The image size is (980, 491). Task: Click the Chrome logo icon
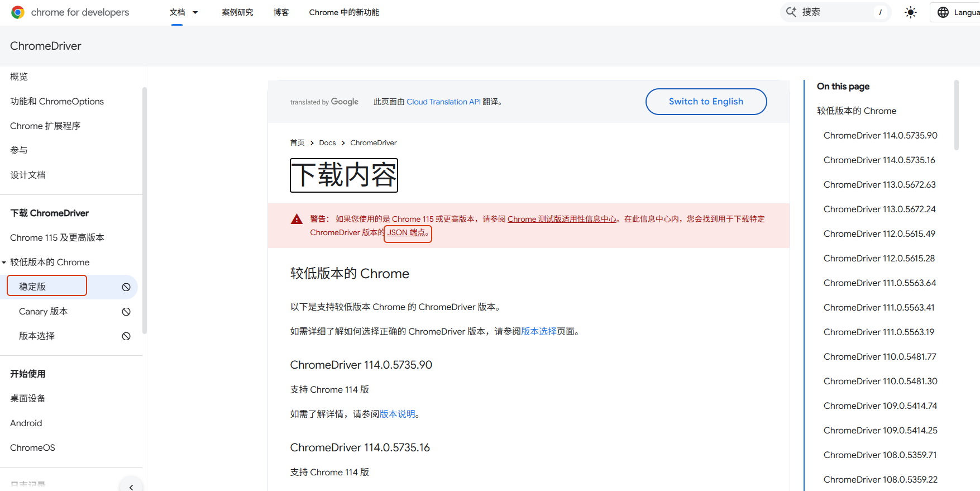click(x=18, y=12)
